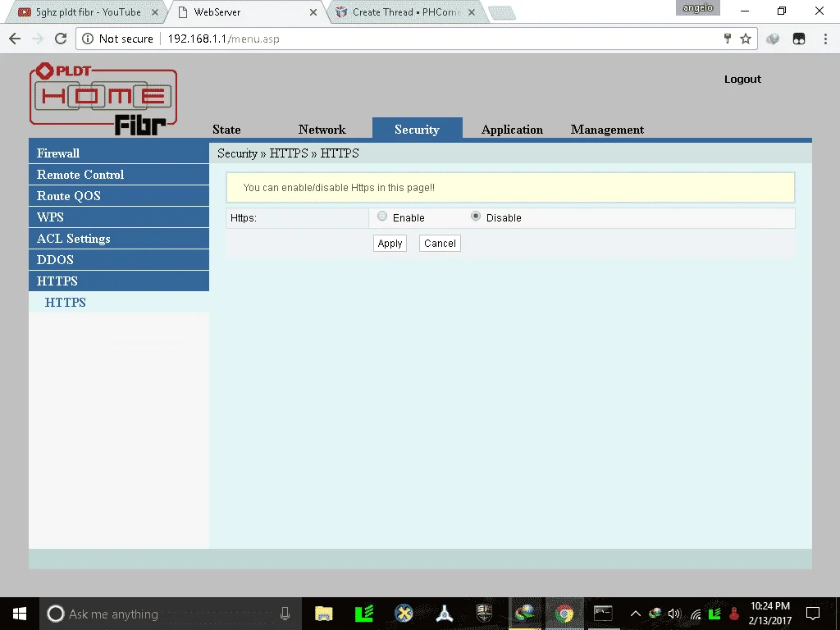This screenshot has height=630, width=840.
Task: Close the YouTube tab
Action: pos(155,11)
